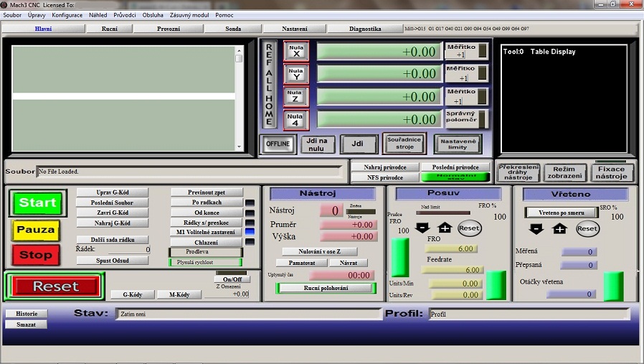Switch to the Diagnostika tab
644x364 pixels.
[364, 29]
